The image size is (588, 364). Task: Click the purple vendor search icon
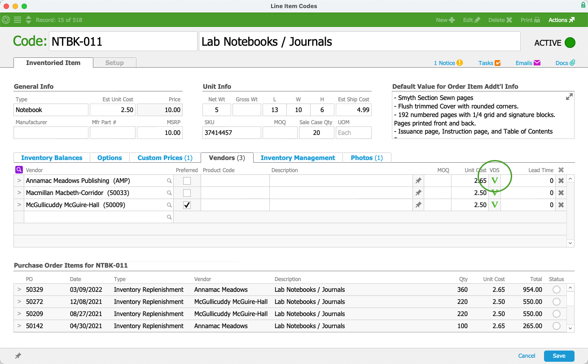(x=19, y=170)
